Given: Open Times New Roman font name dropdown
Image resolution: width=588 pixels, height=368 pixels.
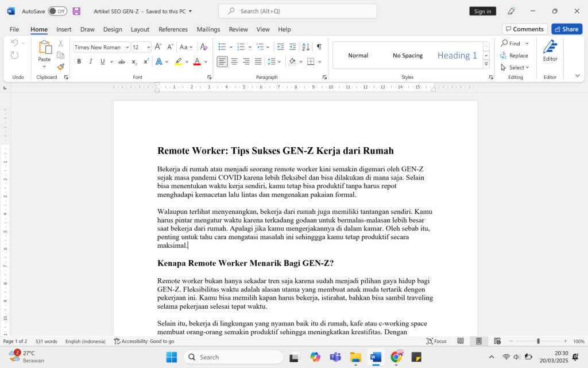Looking at the screenshot, I should click(127, 47).
